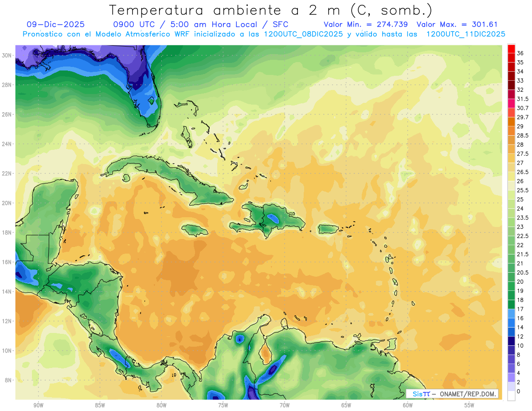532x411 pixels.
Task: Click the blue legend swatch between 16 and 14
Action: (511, 323)
